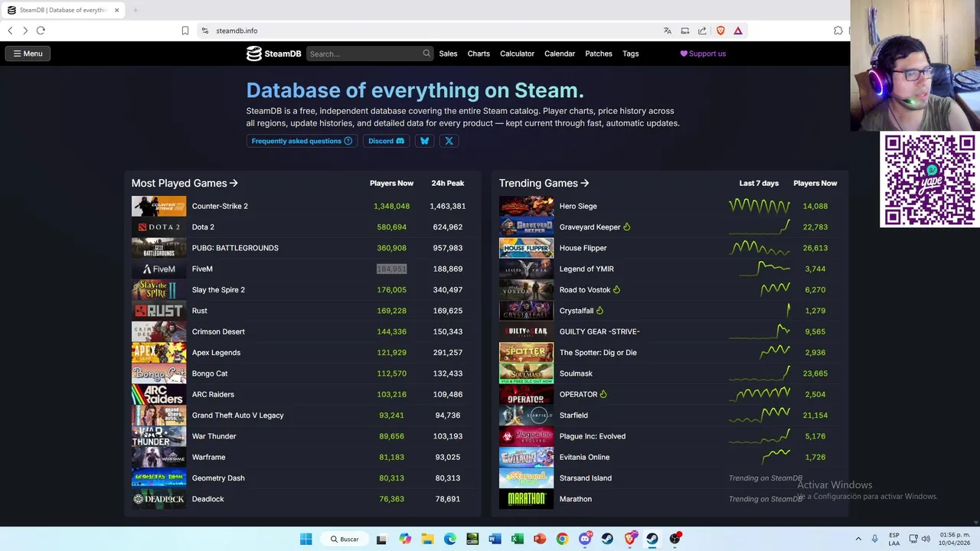The image size is (980, 551).
Task: Open the Patches nav item
Action: coord(599,54)
